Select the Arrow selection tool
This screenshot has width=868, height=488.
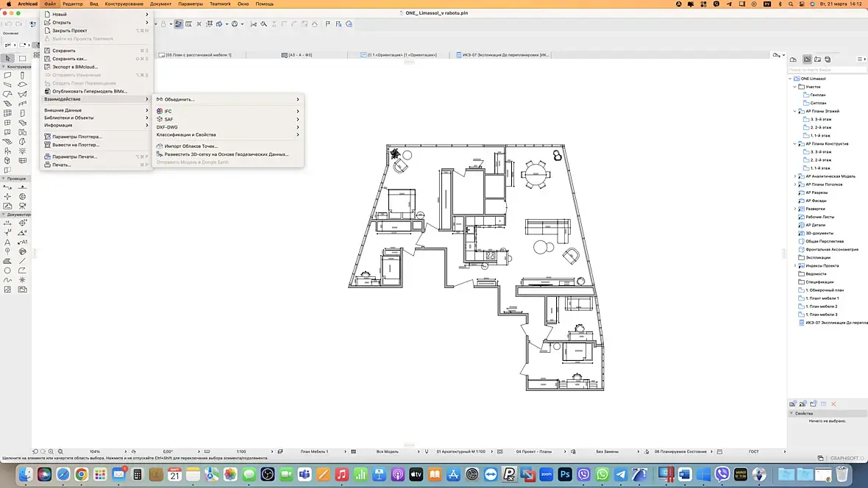[x=8, y=58]
